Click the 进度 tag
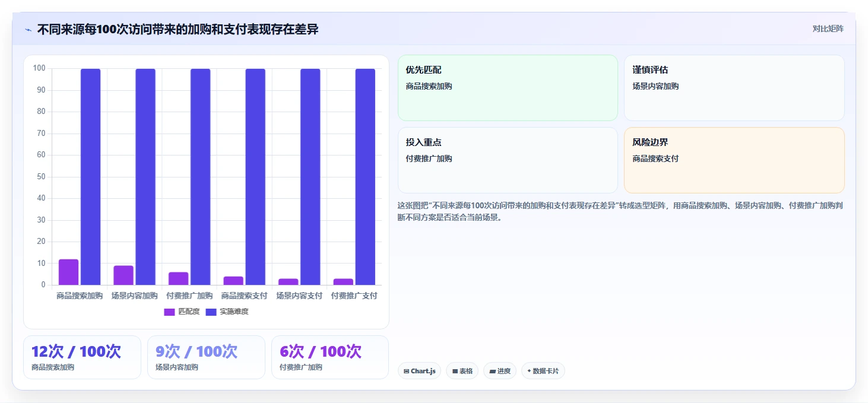The image size is (868, 403). coord(500,371)
